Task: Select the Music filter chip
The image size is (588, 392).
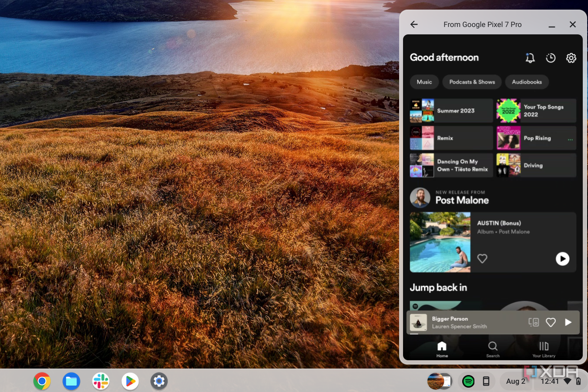Action: tap(424, 82)
